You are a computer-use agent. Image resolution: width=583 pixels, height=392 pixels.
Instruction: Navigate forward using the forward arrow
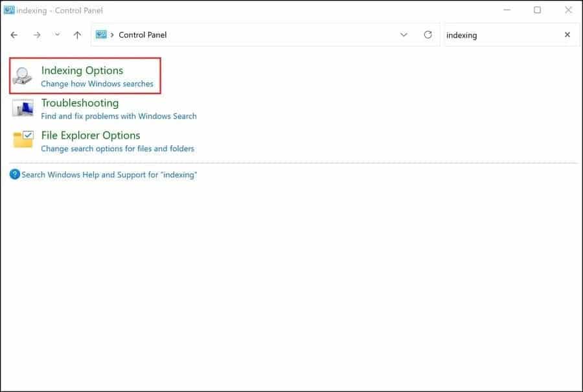tap(36, 35)
